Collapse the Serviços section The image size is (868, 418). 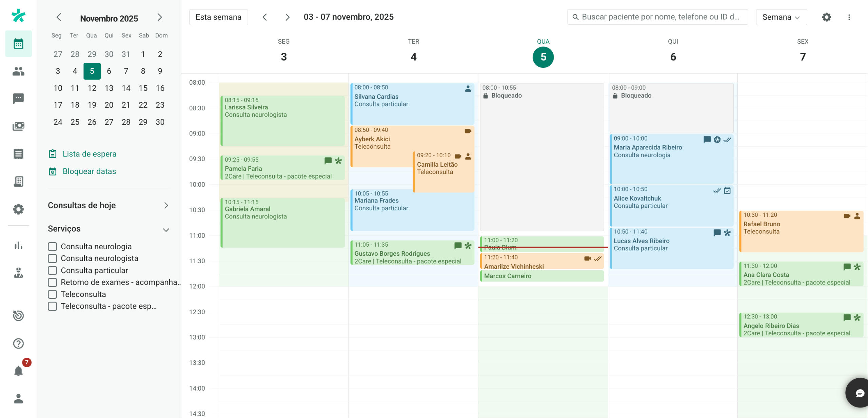166,230
